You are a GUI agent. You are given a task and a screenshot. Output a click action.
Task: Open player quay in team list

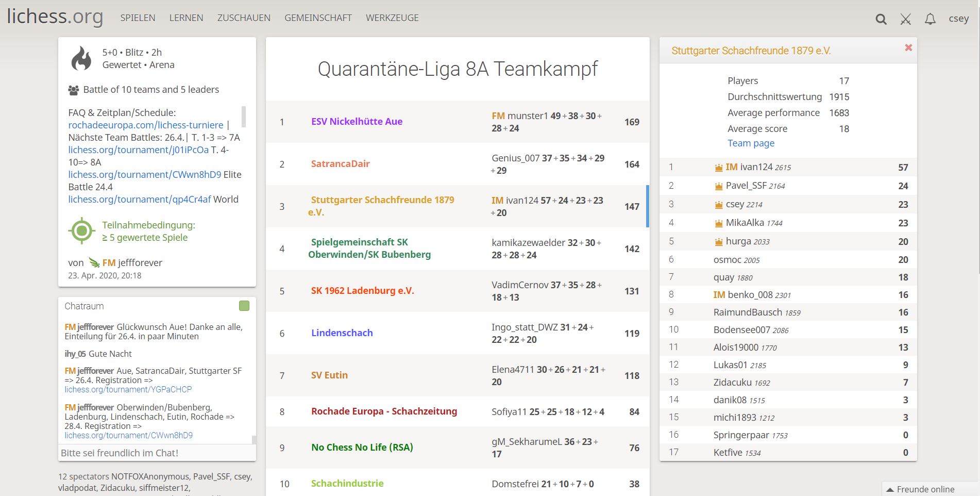[x=733, y=277]
